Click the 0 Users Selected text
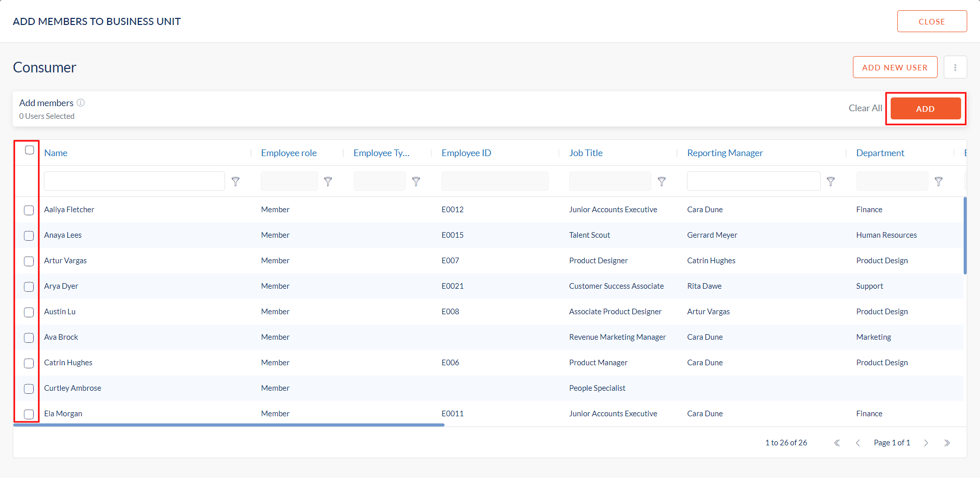 coord(47,116)
